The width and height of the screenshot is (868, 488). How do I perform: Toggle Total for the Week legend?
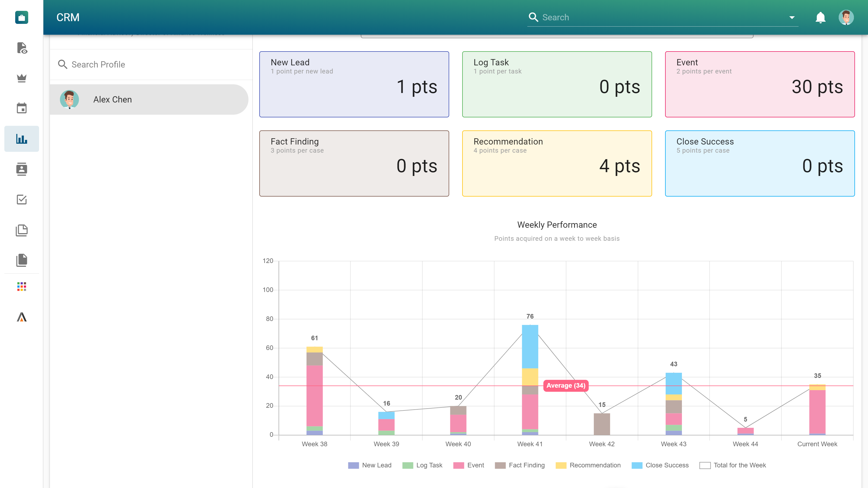[733, 465]
